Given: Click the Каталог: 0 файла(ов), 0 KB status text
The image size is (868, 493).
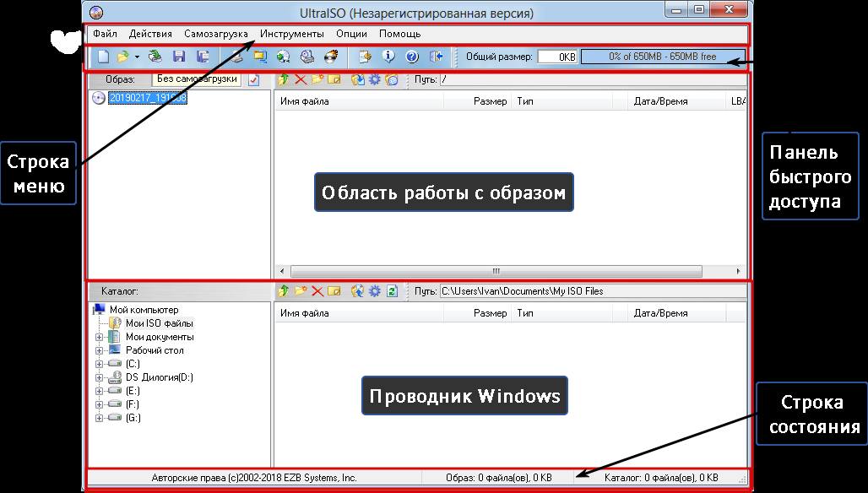Looking at the screenshot, I should tap(661, 478).
